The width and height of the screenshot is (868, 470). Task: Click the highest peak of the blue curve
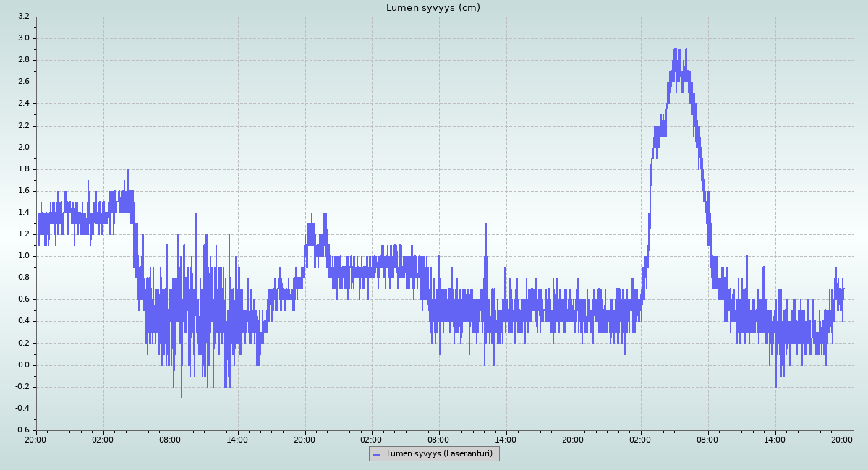click(x=676, y=50)
